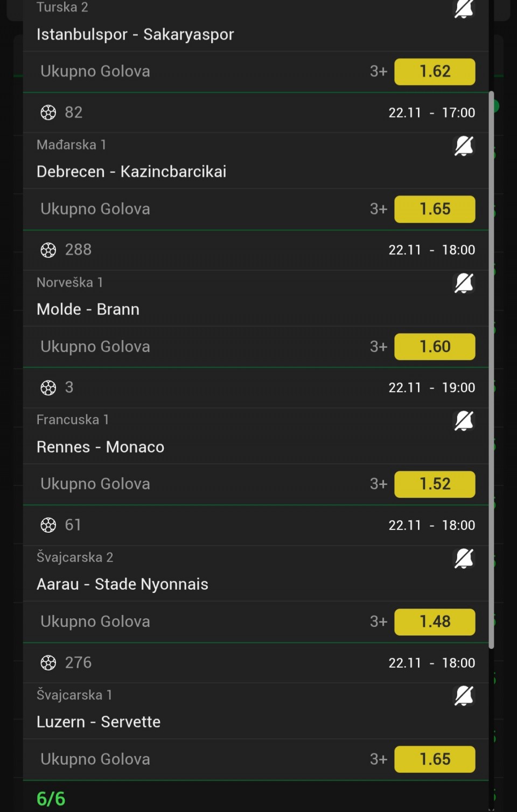Image resolution: width=517 pixels, height=812 pixels.
Task: Toggle notification bell for Debrecen - Kazincbarcikai
Action: pos(464,146)
